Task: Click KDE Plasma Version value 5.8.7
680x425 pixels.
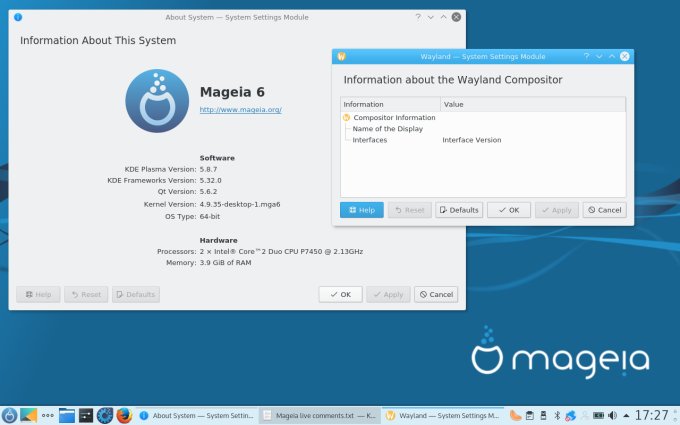Action: coord(208,169)
